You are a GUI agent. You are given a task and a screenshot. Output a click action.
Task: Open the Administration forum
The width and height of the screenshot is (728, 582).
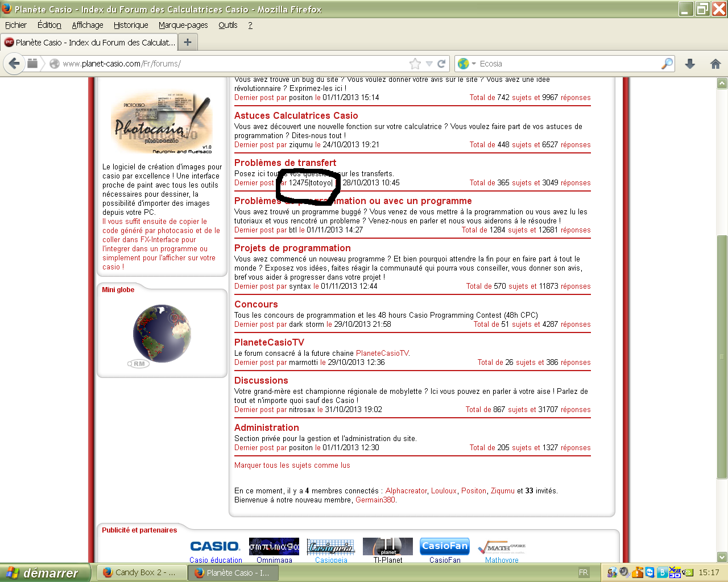[x=267, y=427]
